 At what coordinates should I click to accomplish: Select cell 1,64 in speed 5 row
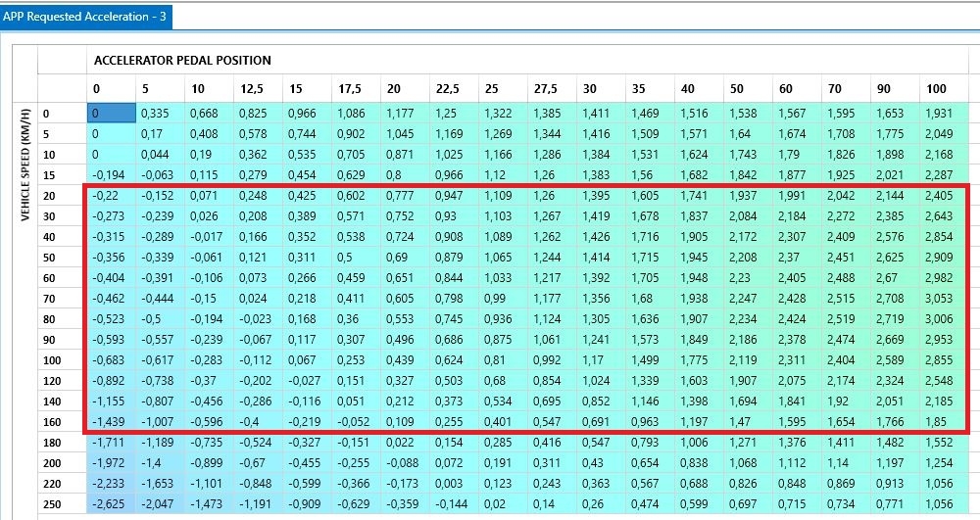point(748,133)
